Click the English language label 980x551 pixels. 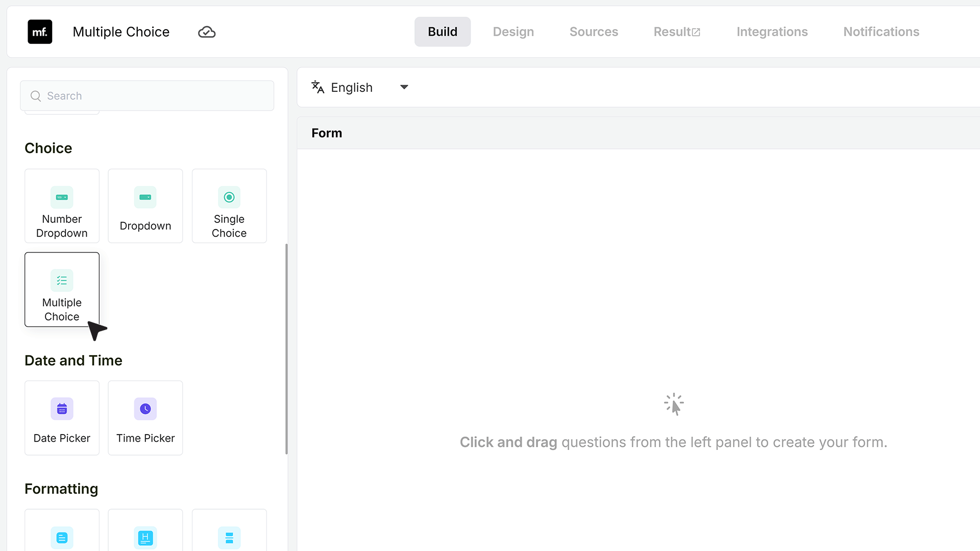352,88
